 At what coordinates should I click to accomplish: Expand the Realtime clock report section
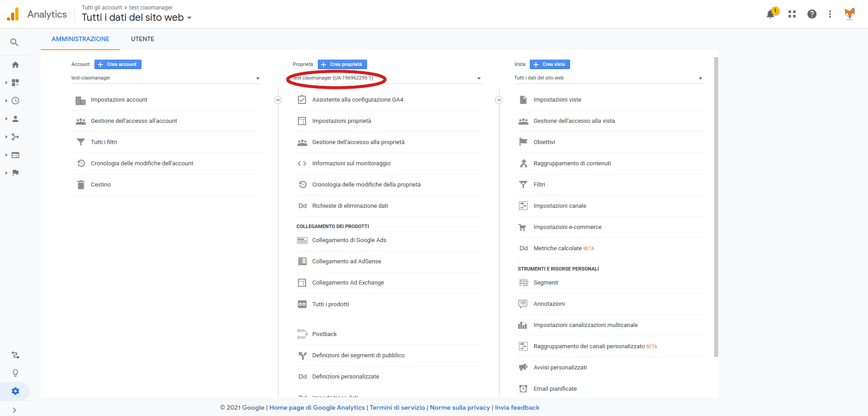15,101
